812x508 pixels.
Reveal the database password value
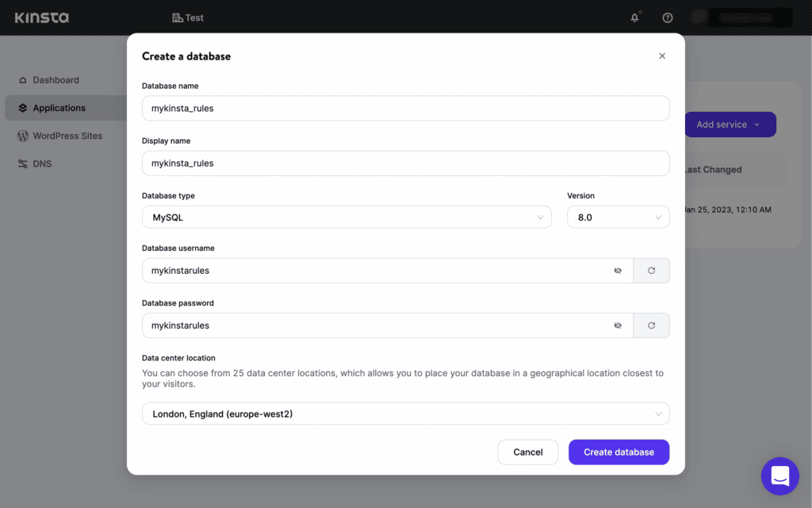click(618, 325)
